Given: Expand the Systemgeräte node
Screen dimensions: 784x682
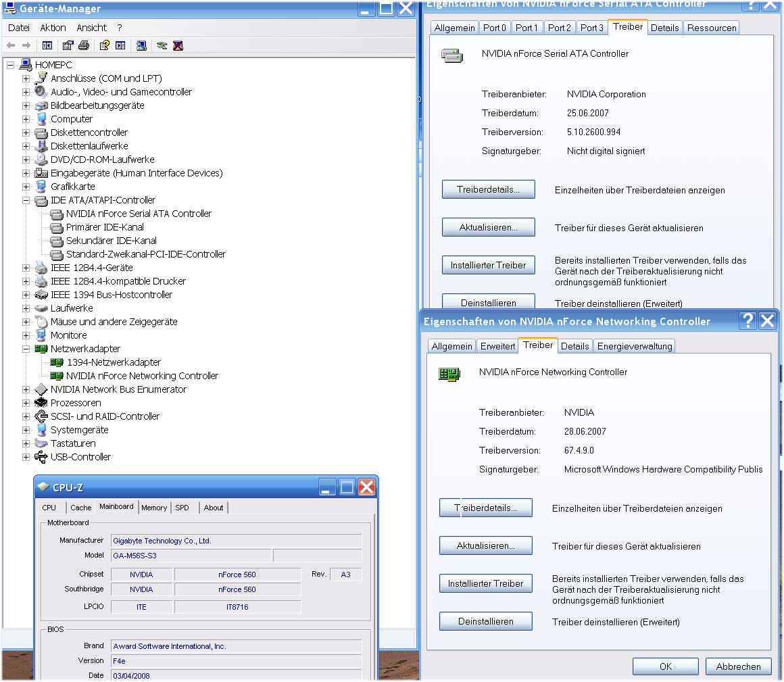Looking at the screenshot, I should (x=26, y=429).
